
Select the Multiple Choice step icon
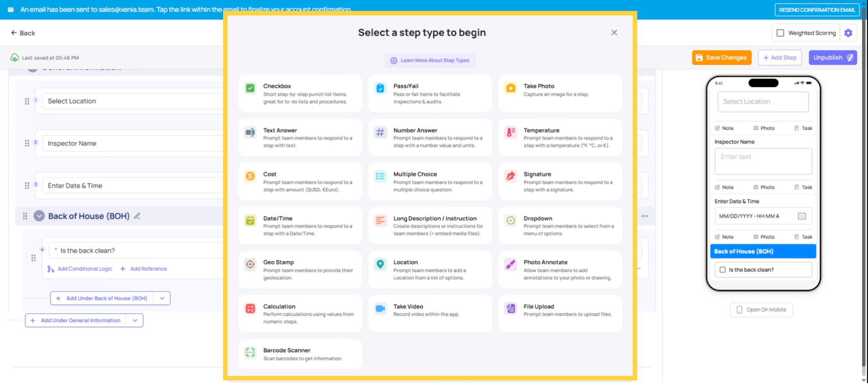380,176
